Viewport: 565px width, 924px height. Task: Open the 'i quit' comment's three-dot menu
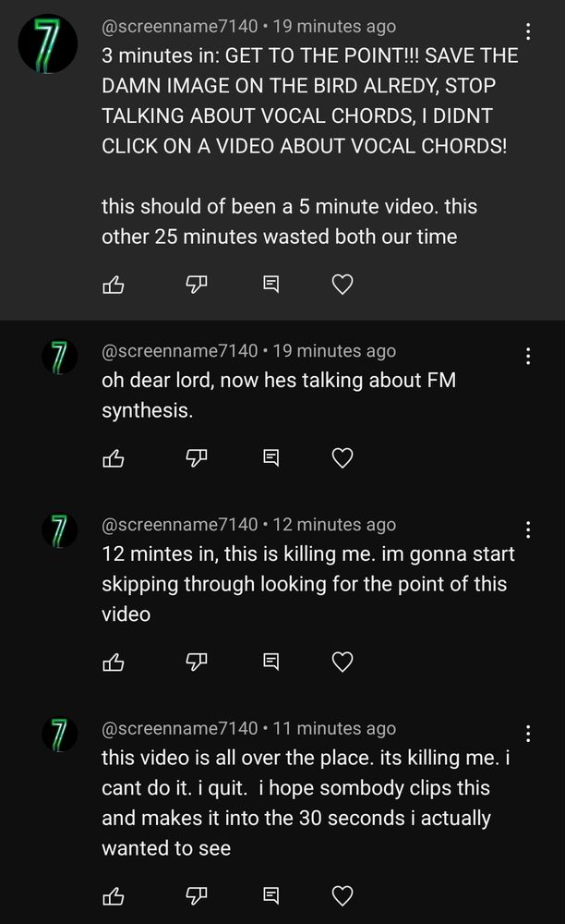(528, 734)
